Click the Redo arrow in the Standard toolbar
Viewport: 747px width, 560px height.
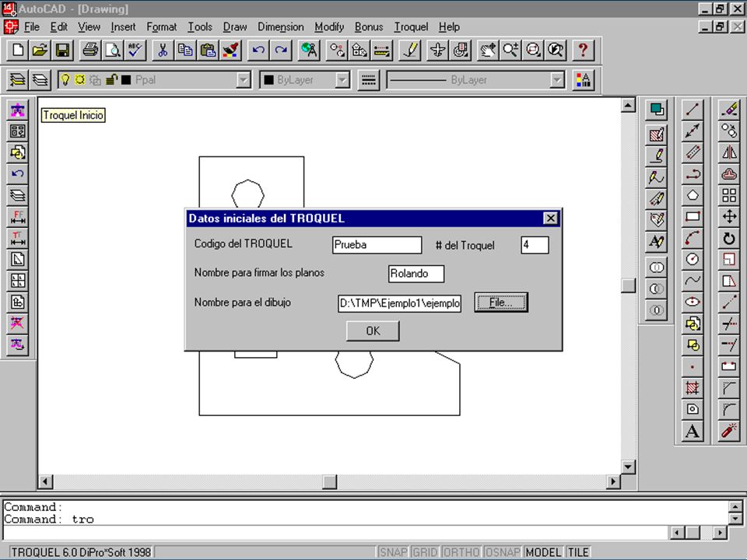coord(281,50)
